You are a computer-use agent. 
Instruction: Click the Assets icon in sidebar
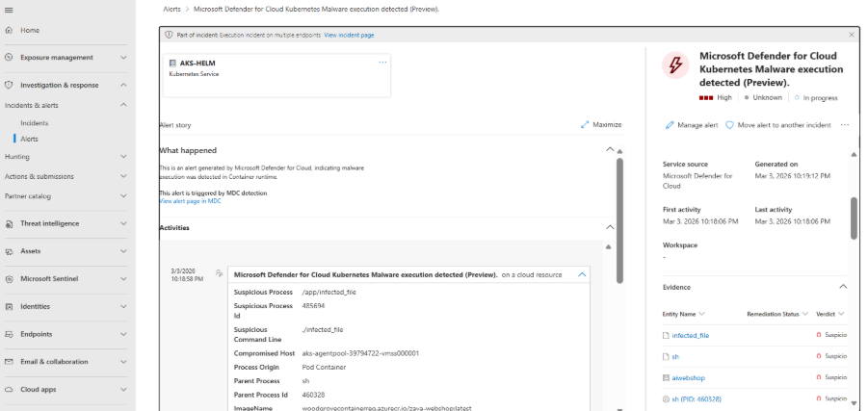[x=9, y=251]
